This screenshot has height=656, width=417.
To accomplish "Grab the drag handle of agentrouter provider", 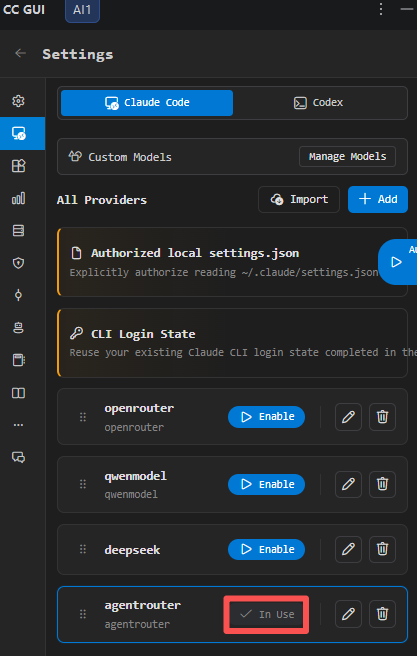I will coord(83,614).
